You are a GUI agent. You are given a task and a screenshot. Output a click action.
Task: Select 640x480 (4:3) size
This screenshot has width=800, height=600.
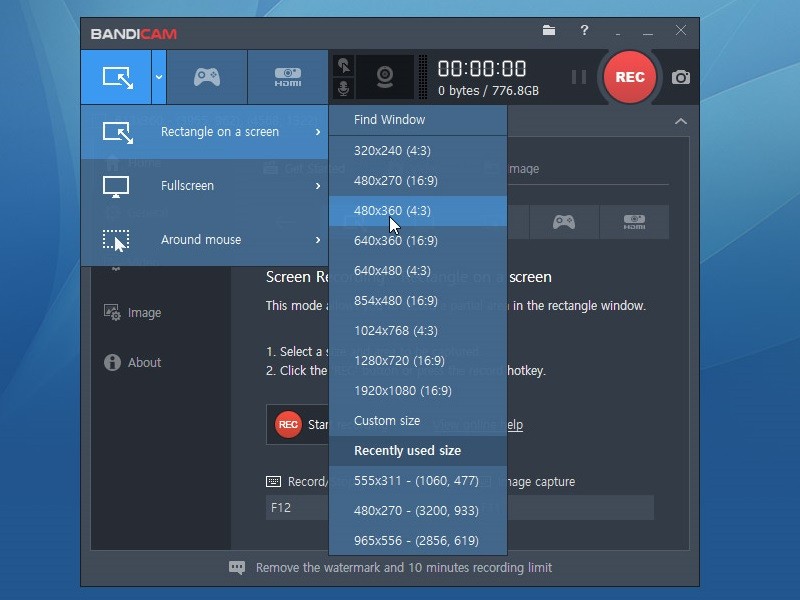(418, 271)
